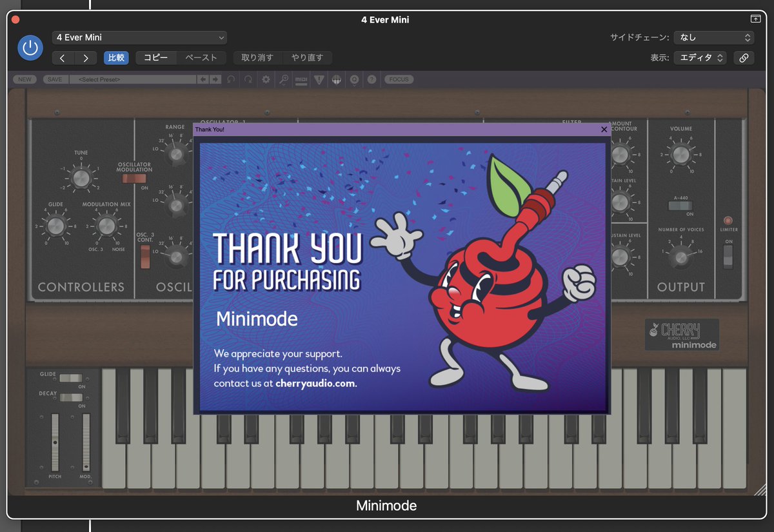This screenshot has width=774, height=532.
Task: Toggle the plug-in power bypass button
Action: [x=30, y=48]
